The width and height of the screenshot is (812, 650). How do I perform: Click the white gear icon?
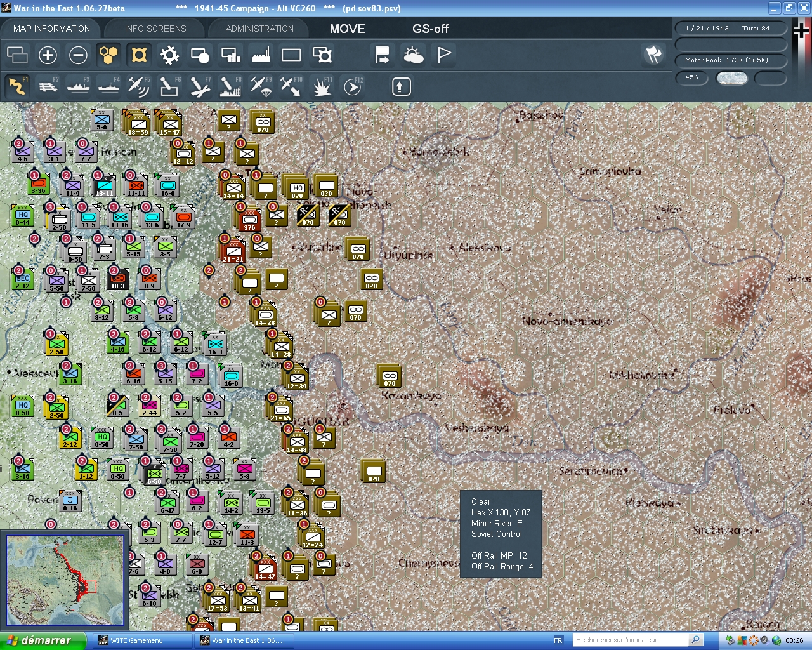(169, 55)
